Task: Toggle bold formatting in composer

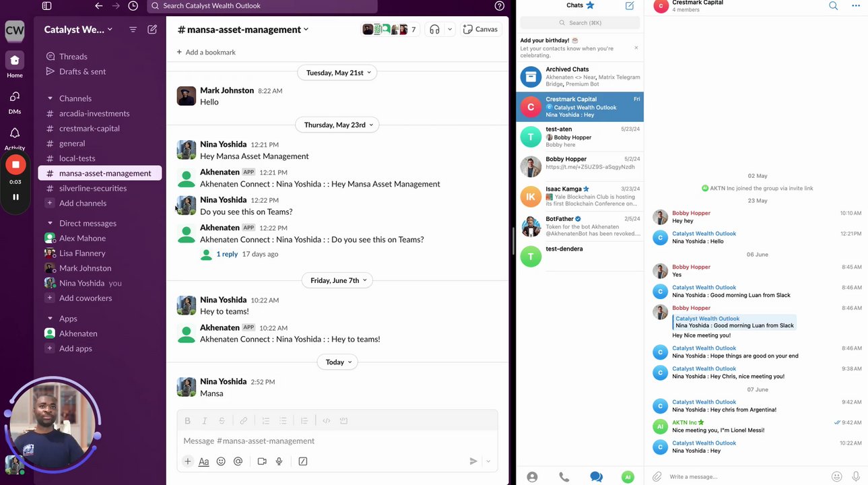Action: click(188, 421)
